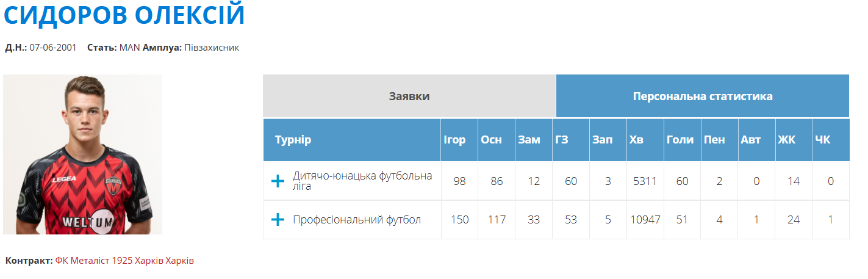
Task: Click the Пен column header
Action: (x=714, y=140)
